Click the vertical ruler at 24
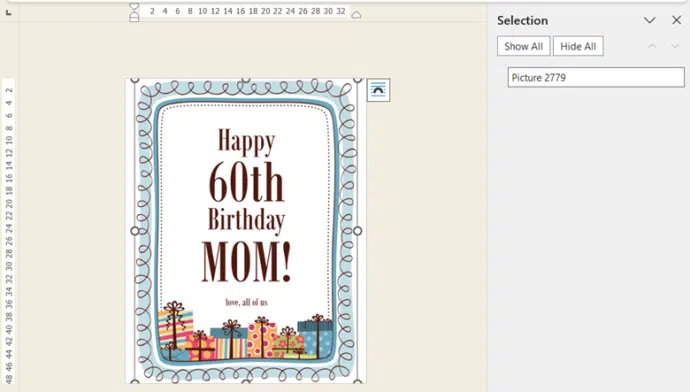 (x=8, y=228)
